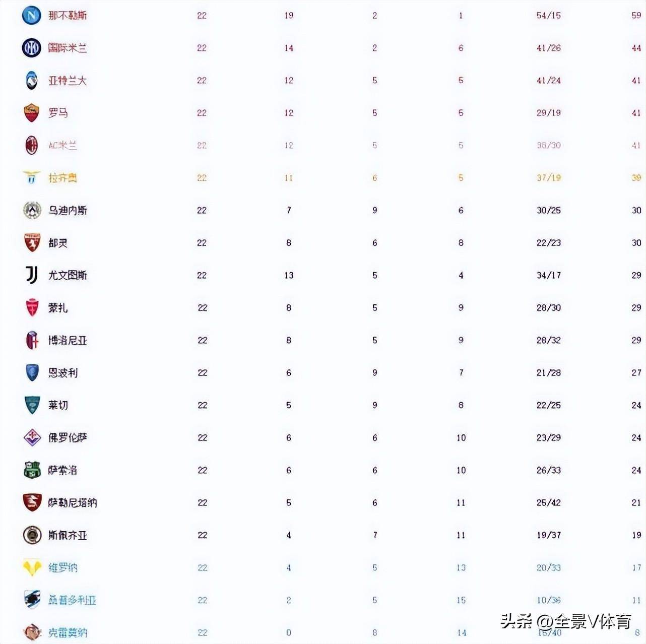
Task: Click Napoli's 54/15 goals cell
Action: click(548, 16)
